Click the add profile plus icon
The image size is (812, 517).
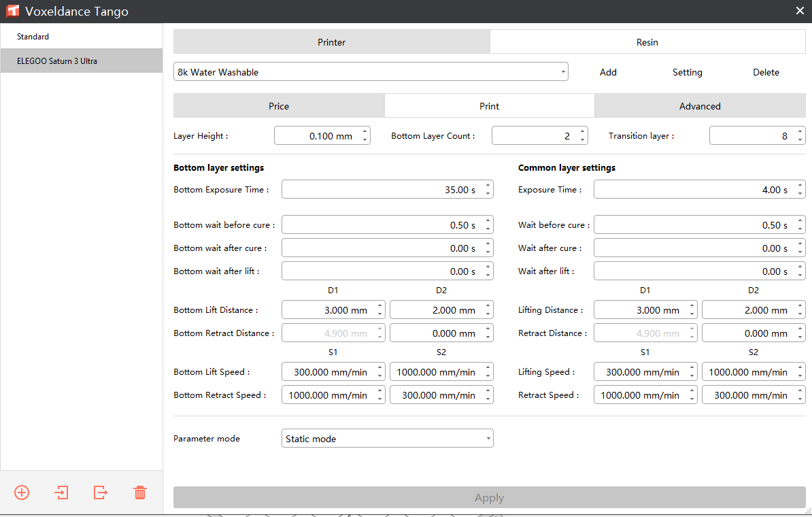click(x=22, y=492)
